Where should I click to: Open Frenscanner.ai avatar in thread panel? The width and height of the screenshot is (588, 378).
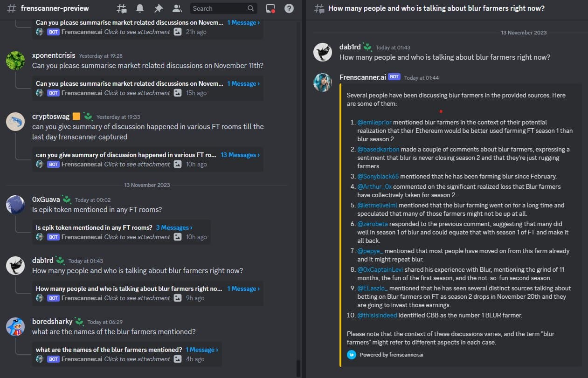[323, 82]
